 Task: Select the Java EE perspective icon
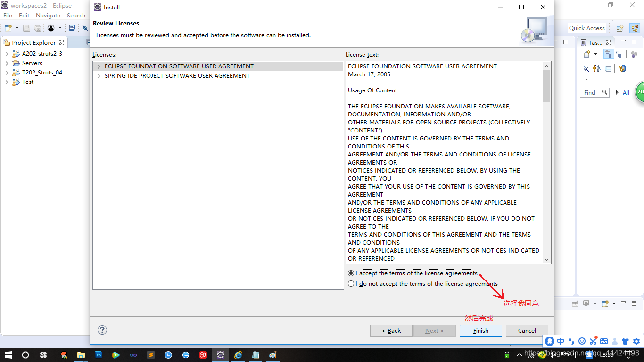[x=635, y=28]
